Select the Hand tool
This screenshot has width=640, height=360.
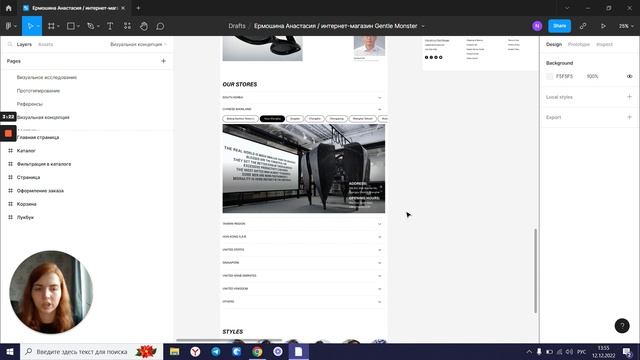point(144,26)
